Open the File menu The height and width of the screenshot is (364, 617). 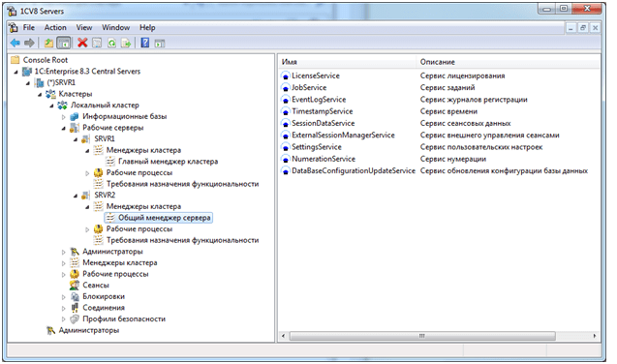coord(29,27)
